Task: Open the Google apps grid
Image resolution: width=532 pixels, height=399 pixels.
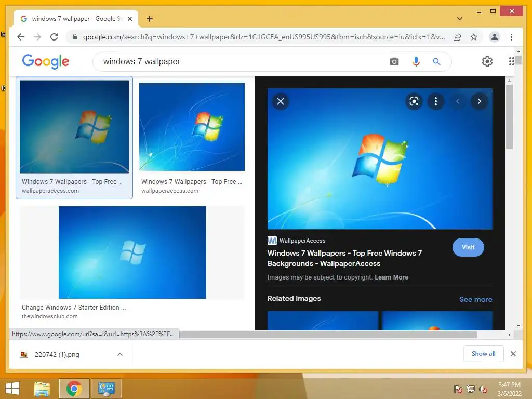Action: tap(511, 61)
